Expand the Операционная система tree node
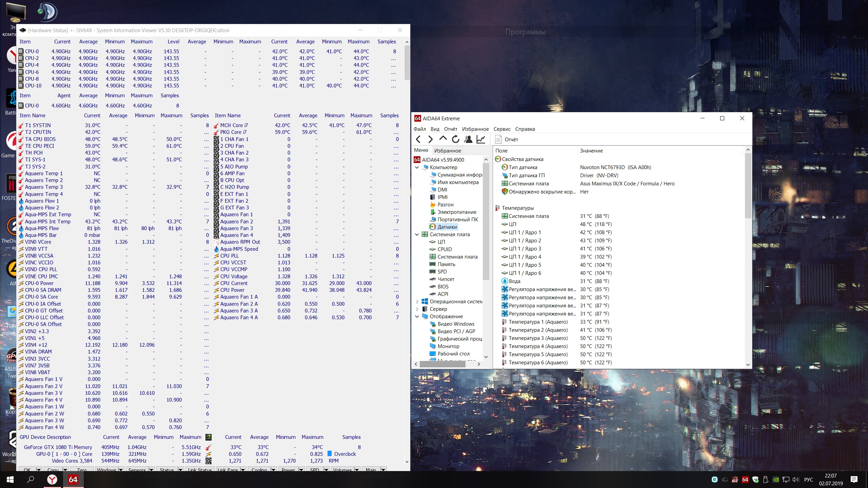Viewport: 868px width, 488px height. 417,302
